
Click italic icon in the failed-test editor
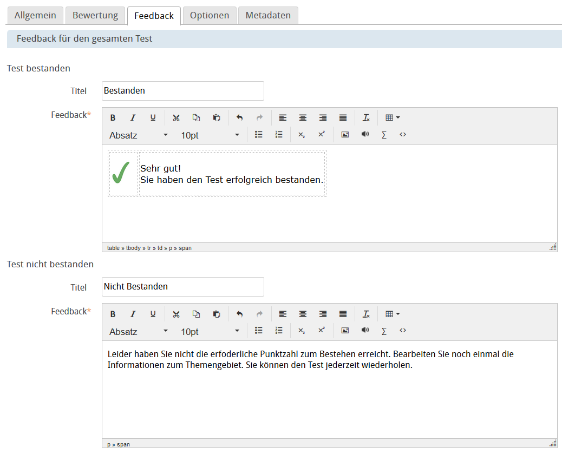[x=133, y=314]
